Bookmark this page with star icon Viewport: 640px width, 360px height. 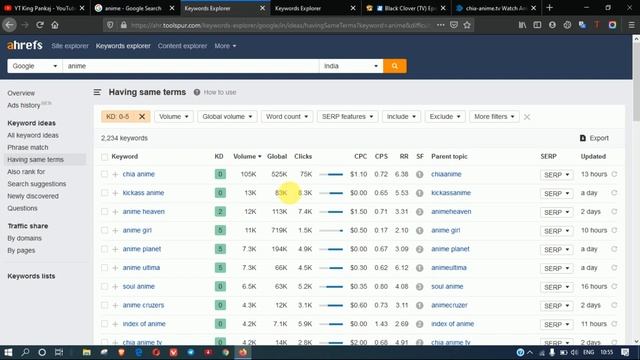pos(467,25)
